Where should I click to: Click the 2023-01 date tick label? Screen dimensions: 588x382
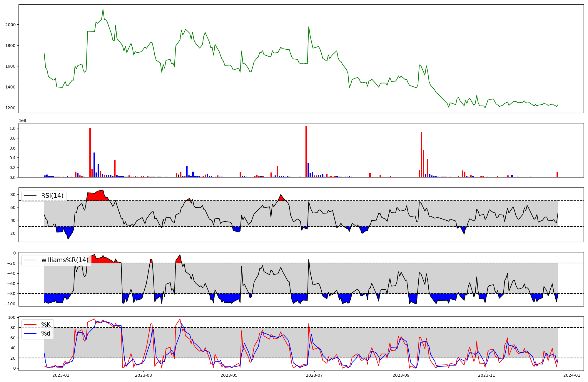point(61,375)
